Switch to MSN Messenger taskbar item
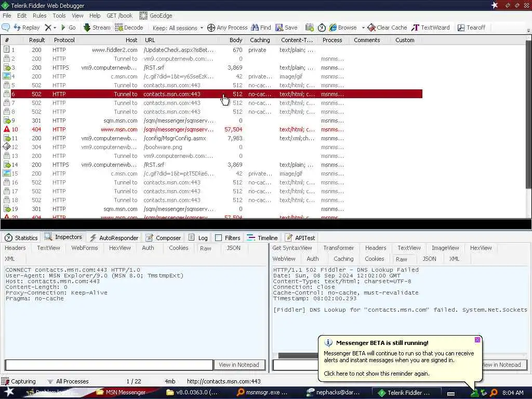532x399 pixels. 122,393
